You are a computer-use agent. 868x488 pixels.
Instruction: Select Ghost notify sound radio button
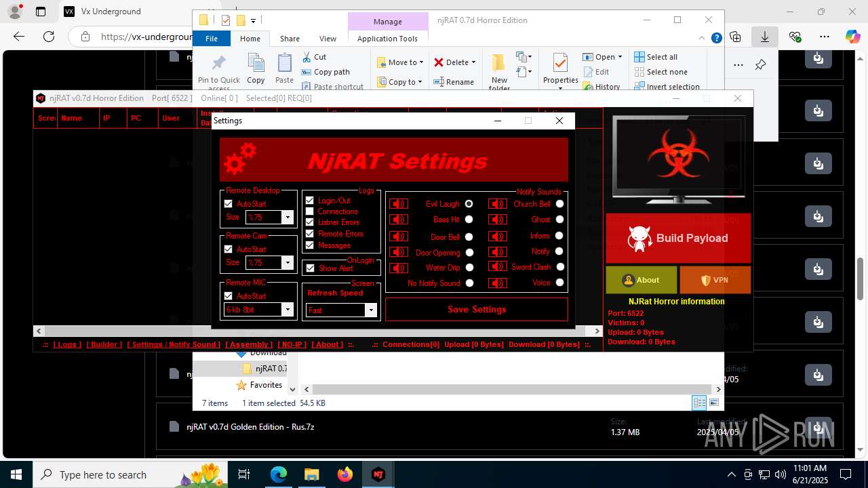point(559,219)
